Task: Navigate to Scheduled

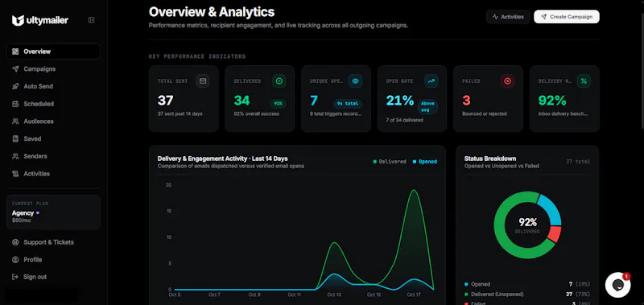Action: (x=53, y=104)
